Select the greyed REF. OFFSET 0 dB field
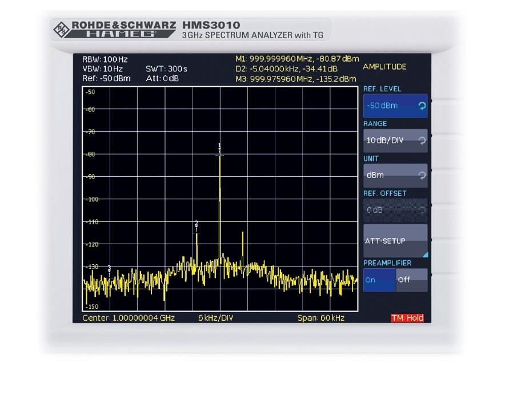The width and height of the screenshot is (513, 420). pyautogui.click(x=395, y=210)
